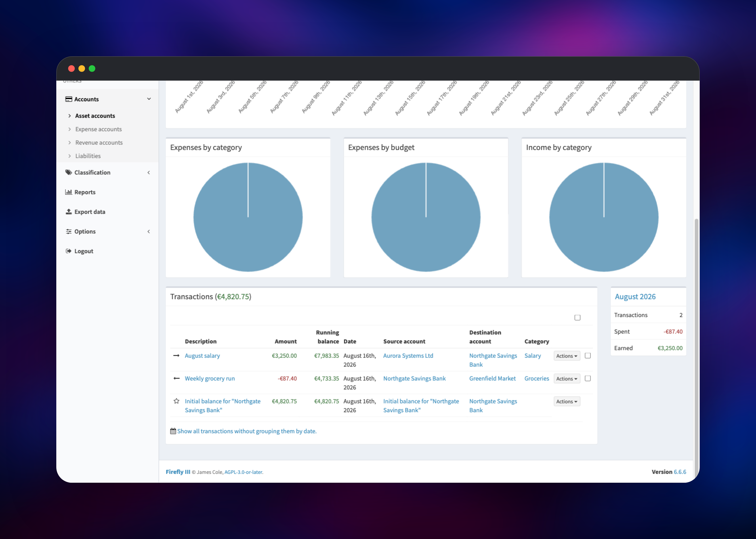Open Aurora Systems Ltd source account
Image resolution: width=756 pixels, height=539 pixels.
tap(408, 356)
